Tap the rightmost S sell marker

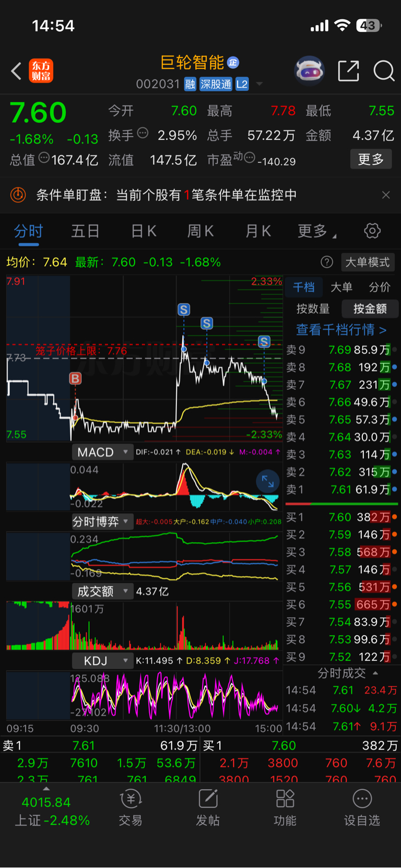(264, 342)
